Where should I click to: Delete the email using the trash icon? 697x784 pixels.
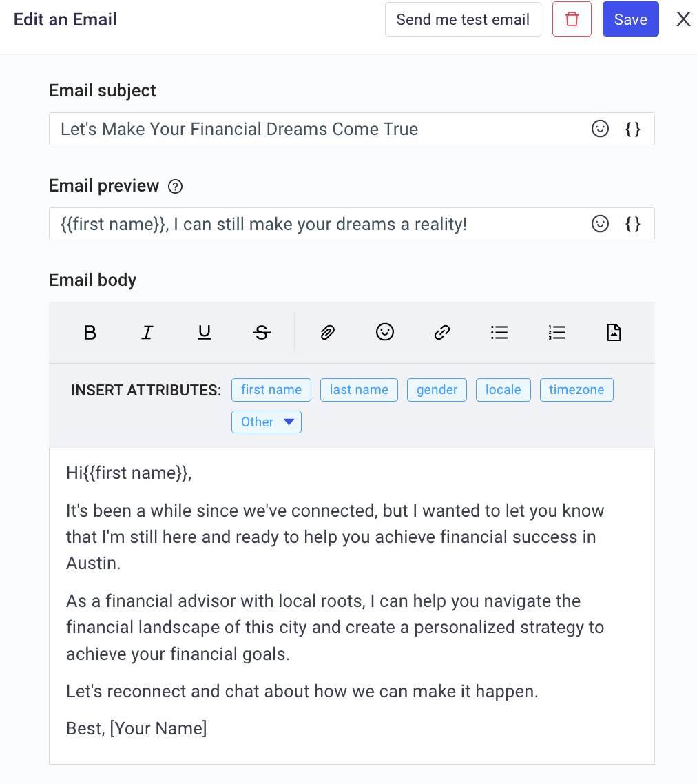572,19
